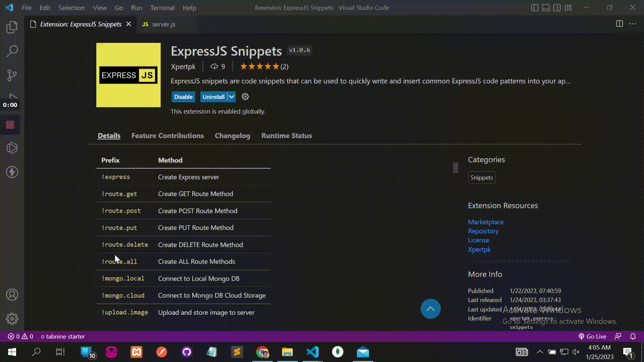Open the Windows Start menu
The width and height of the screenshot is (644, 362).
tap(12, 352)
